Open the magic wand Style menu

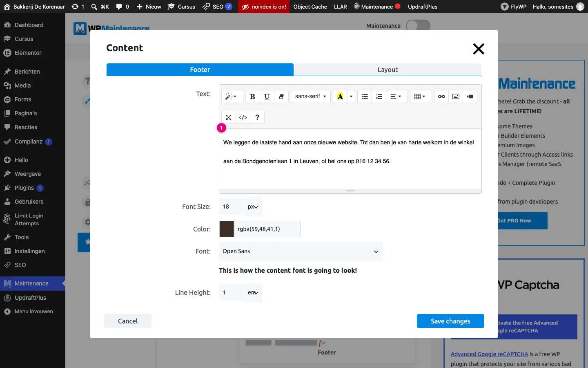(232, 96)
